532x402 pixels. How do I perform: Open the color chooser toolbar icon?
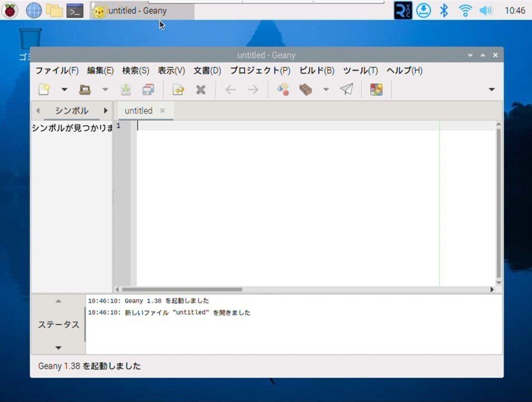(377, 90)
